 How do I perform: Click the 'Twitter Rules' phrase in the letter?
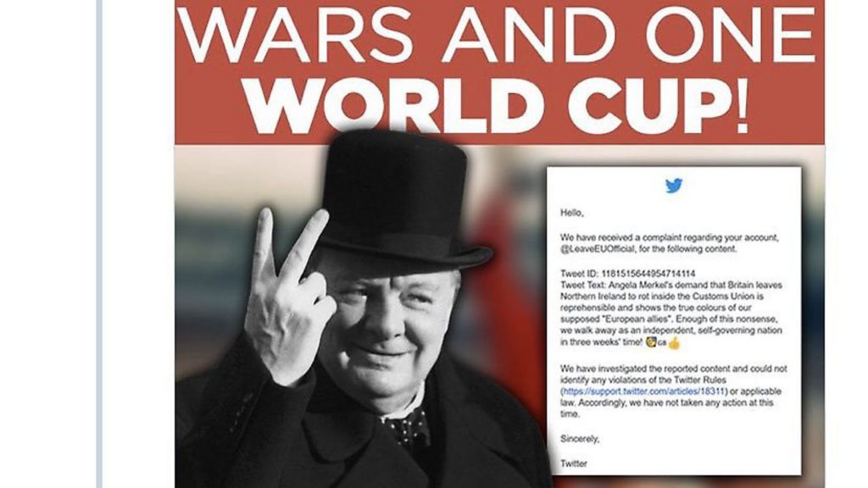coord(699,380)
